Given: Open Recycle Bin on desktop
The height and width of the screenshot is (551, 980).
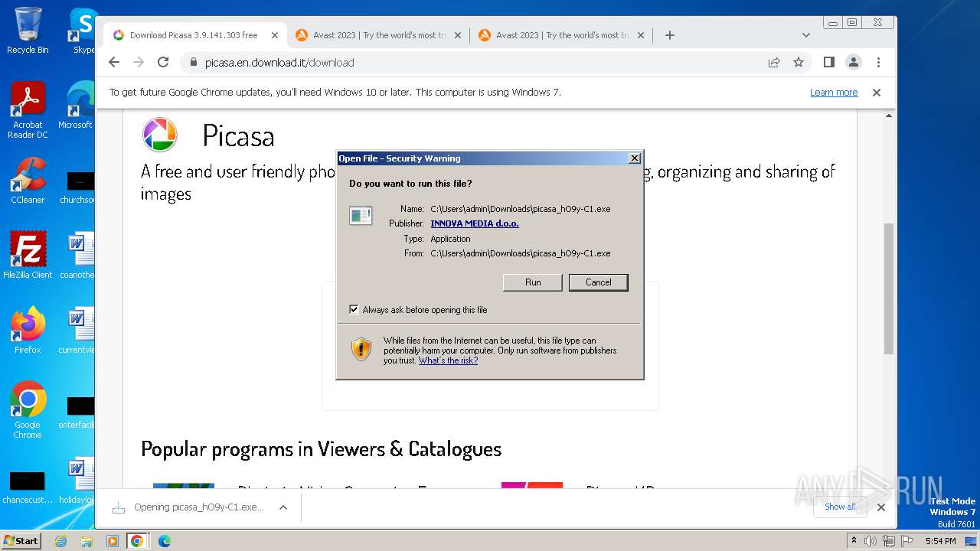Looking at the screenshot, I should [28, 31].
